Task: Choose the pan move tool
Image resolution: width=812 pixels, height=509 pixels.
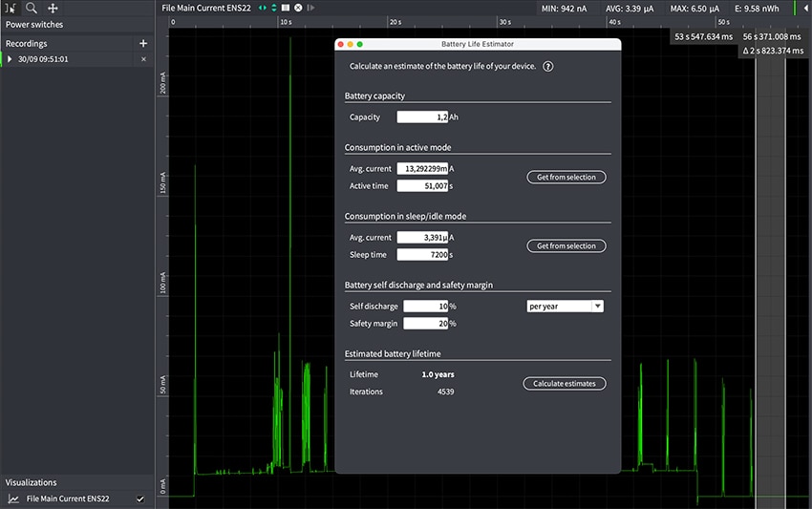Action: point(53,8)
